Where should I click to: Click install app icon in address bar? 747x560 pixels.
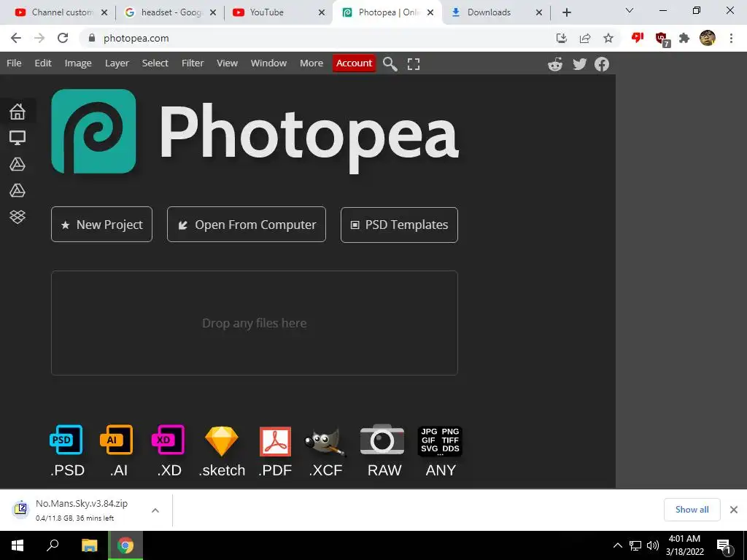562,38
